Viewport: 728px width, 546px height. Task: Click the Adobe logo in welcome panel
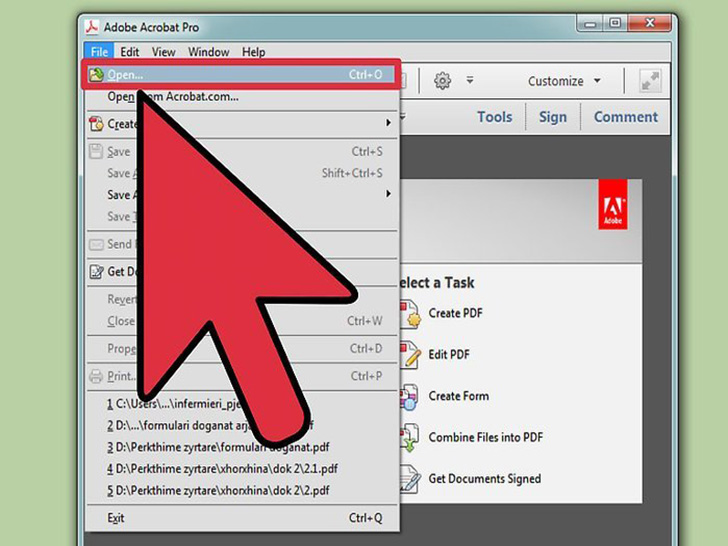tap(612, 204)
